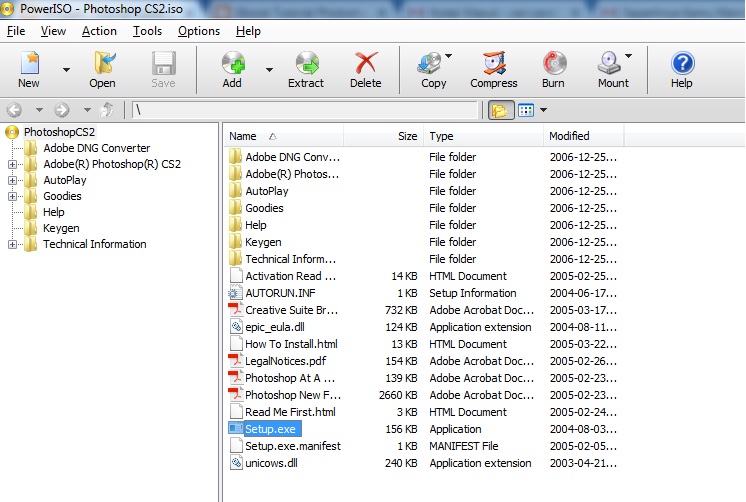Open an image with the Open icon
Image resolution: width=746 pixels, height=502 pixels.
click(x=103, y=63)
